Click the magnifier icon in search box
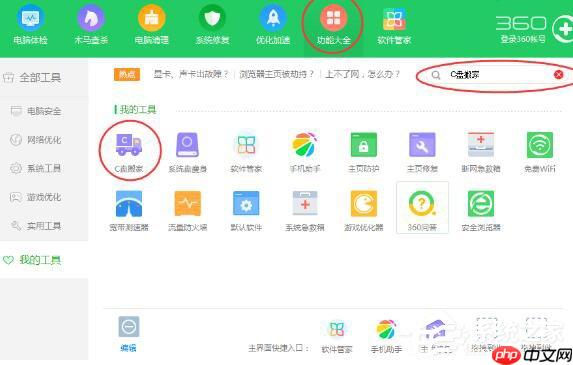 (x=436, y=75)
